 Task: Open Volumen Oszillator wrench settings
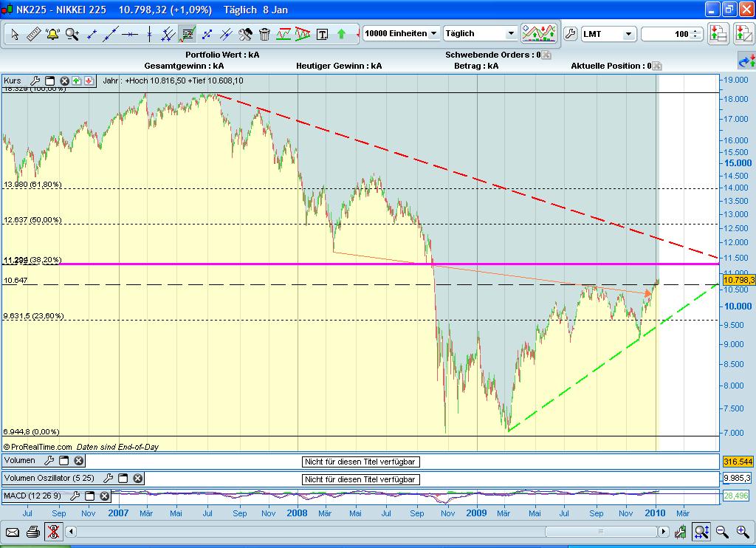pos(108,478)
